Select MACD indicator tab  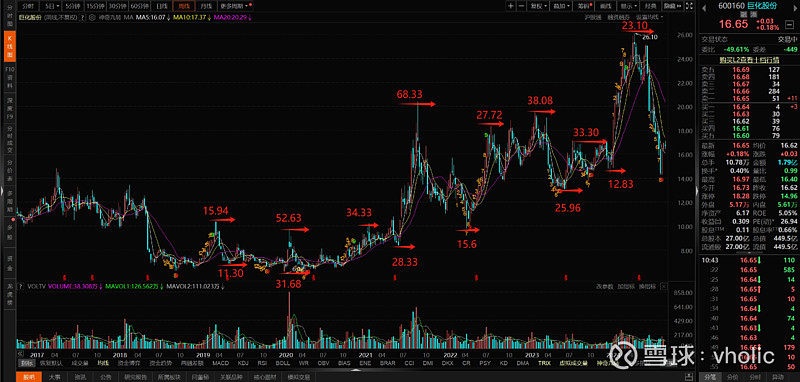pyautogui.click(x=221, y=363)
